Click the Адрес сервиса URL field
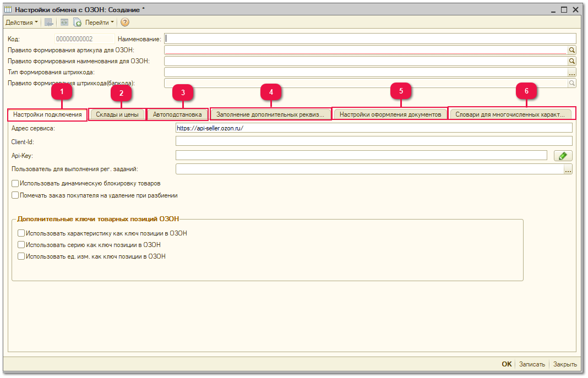Viewport: 588px width, 378px height. point(374,128)
